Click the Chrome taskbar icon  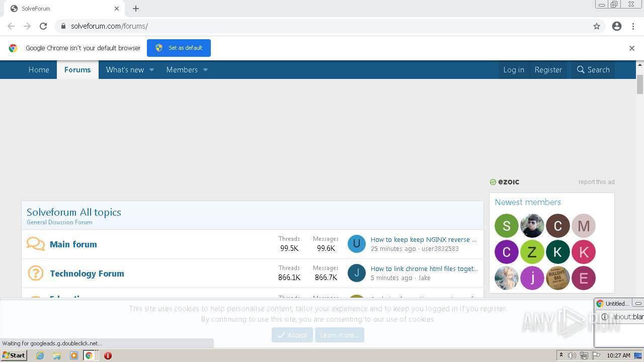tap(89, 355)
